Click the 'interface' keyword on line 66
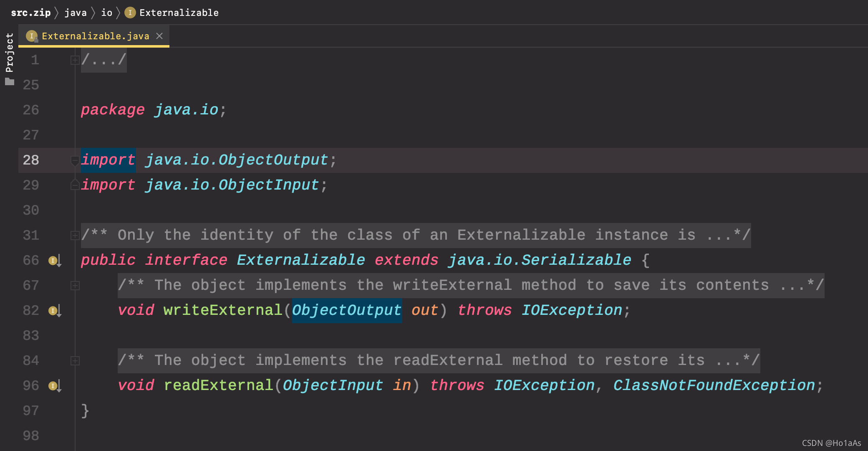The width and height of the screenshot is (868, 451). pyautogui.click(x=186, y=260)
